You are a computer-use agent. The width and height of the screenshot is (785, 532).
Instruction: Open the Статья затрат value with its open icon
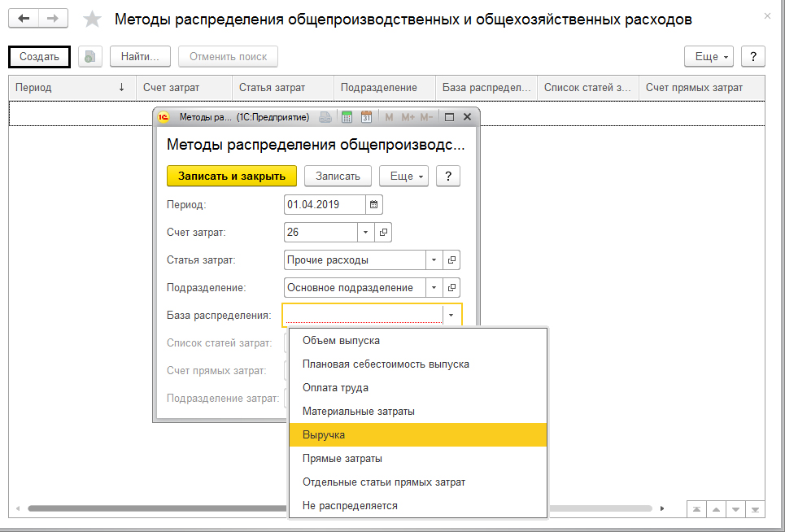[x=451, y=260]
